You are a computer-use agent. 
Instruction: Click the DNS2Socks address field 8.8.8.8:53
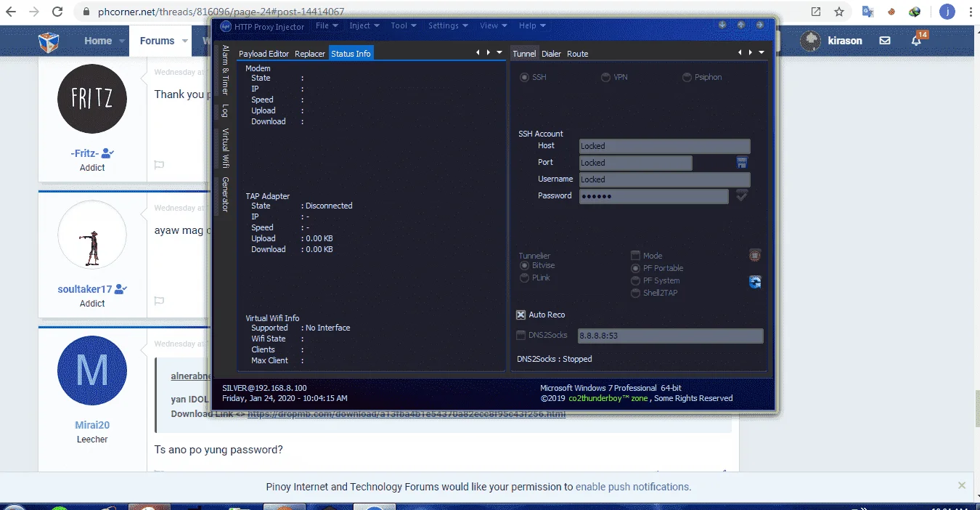pos(670,336)
